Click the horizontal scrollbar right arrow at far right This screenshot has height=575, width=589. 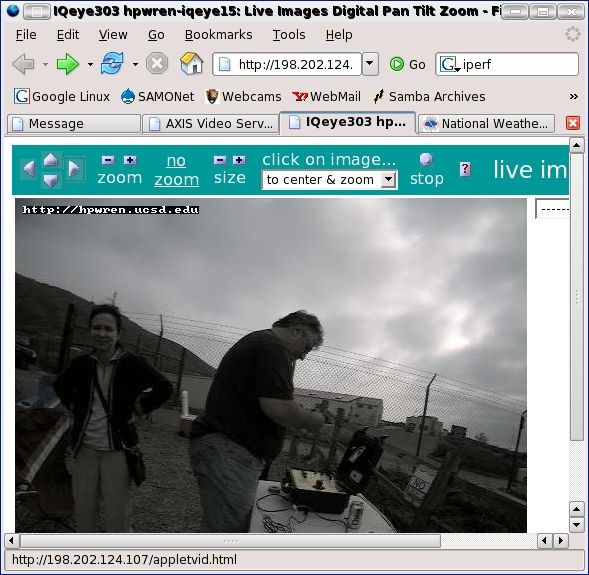pos(561,541)
